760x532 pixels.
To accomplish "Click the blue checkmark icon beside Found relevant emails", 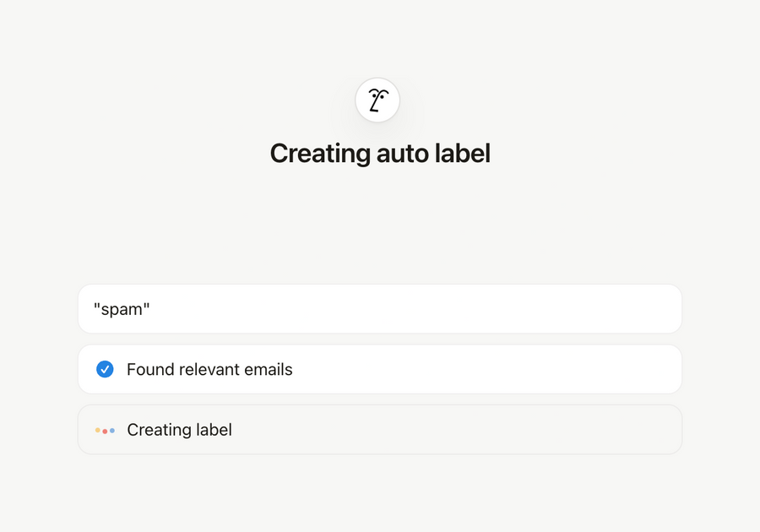I will pyautogui.click(x=105, y=369).
